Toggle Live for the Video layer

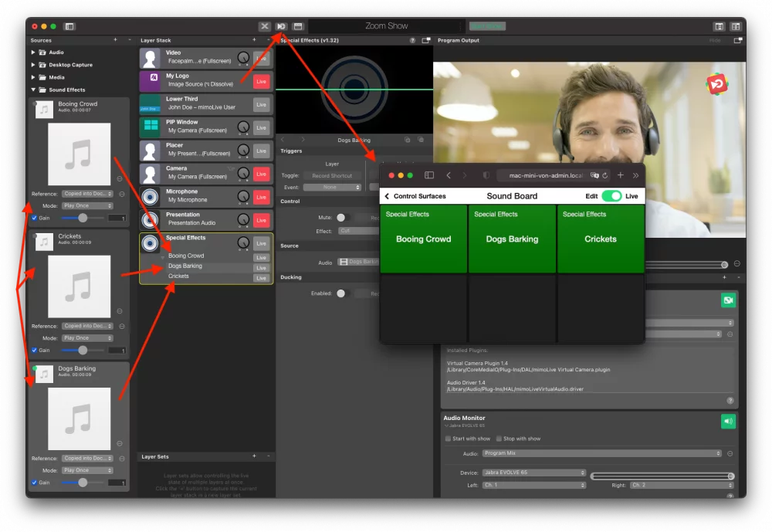point(262,58)
